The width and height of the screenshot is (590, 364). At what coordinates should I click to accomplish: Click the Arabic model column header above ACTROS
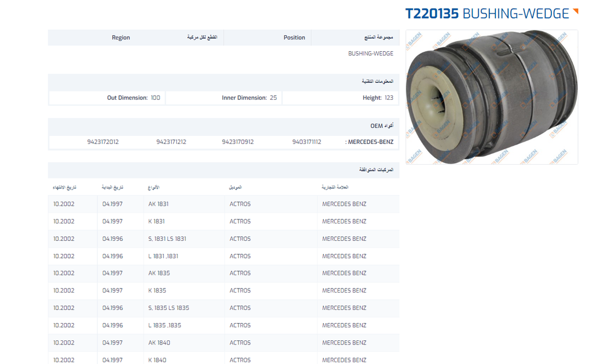tap(236, 187)
